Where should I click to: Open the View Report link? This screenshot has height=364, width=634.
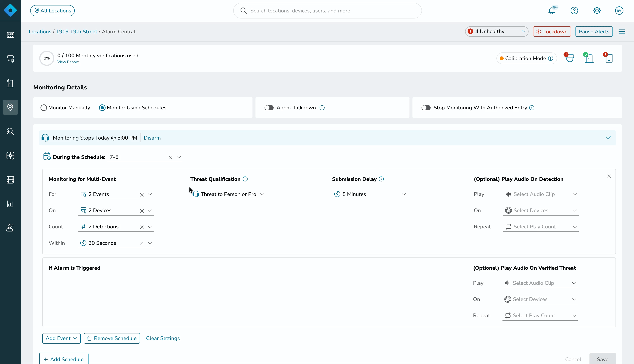68,62
